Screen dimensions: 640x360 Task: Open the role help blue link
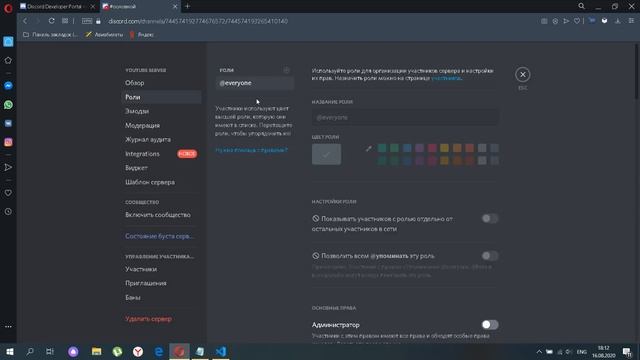(251, 150)
